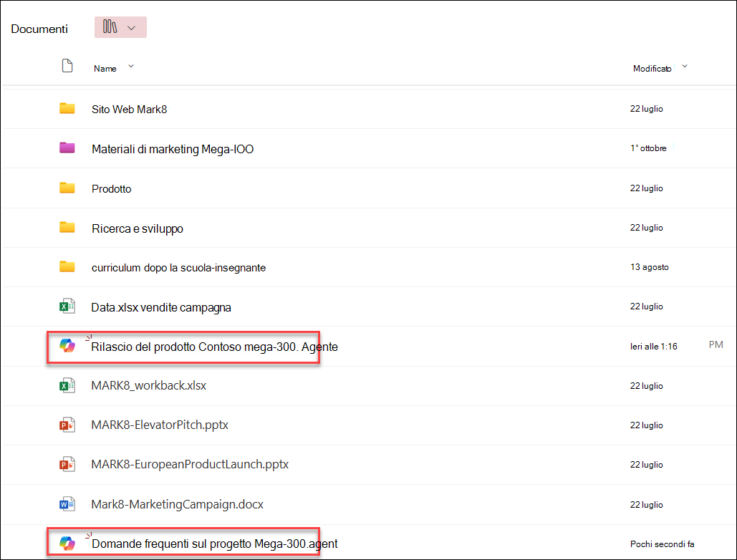The image size is (737, 560).
Task: Click Word icon for Mark8-MarketingCampaign.docx
Action: (67, 505)
